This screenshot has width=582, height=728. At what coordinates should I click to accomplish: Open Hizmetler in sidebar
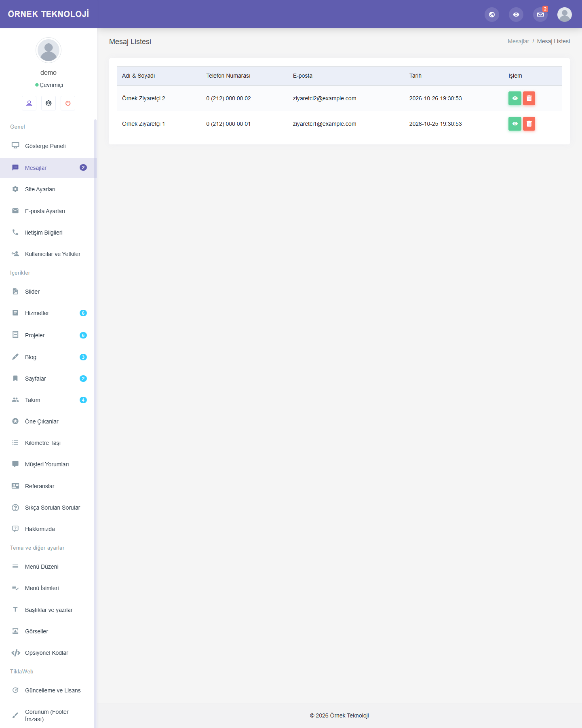[48, 313]
